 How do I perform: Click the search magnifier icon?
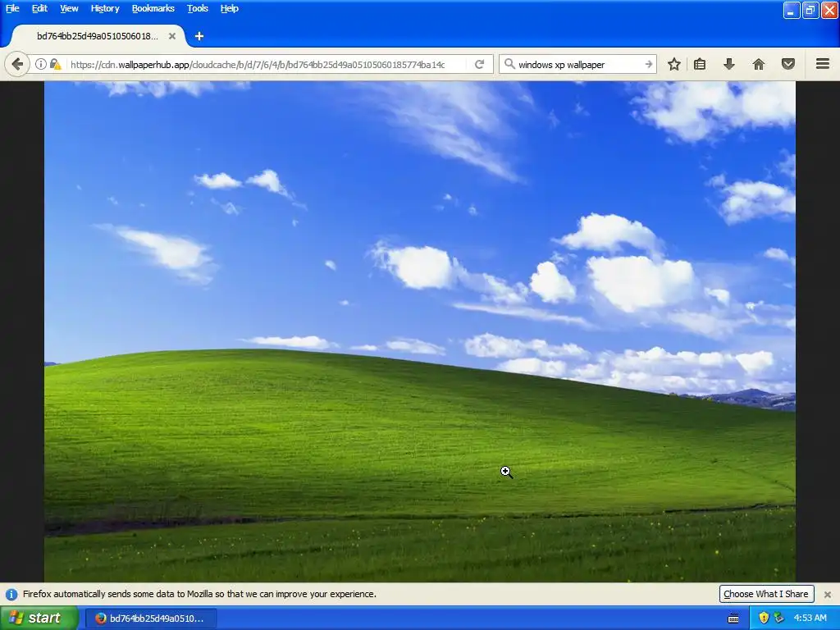pos(509,64)
